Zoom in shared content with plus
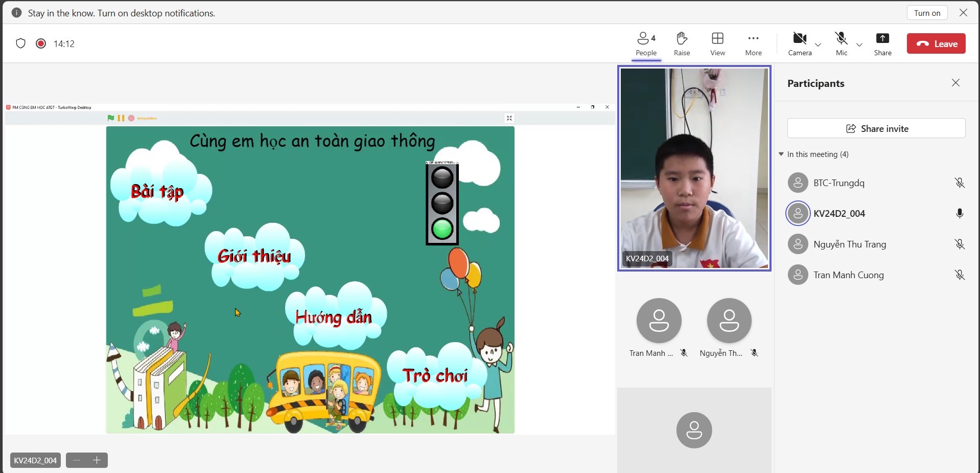 pyautogui.click(x=97, y=460)
